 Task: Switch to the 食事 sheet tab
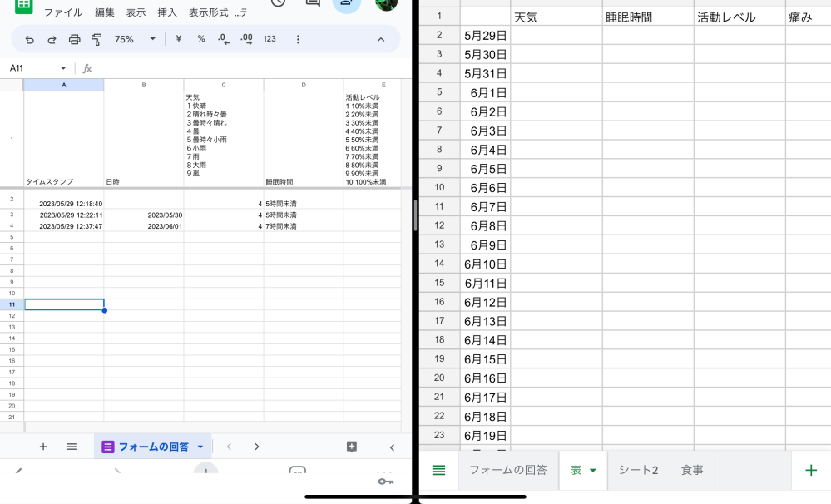692,470
